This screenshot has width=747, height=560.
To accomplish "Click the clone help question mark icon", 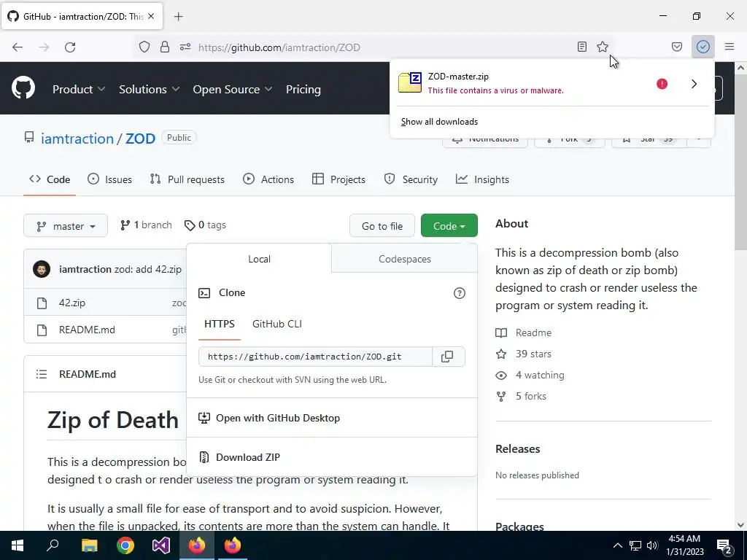I will [x=460, y=293].
